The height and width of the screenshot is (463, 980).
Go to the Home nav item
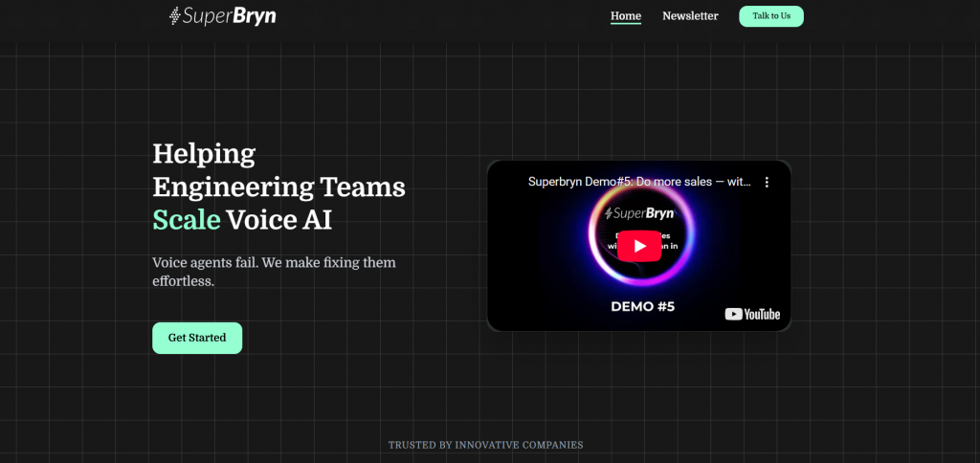coord(626,16)
